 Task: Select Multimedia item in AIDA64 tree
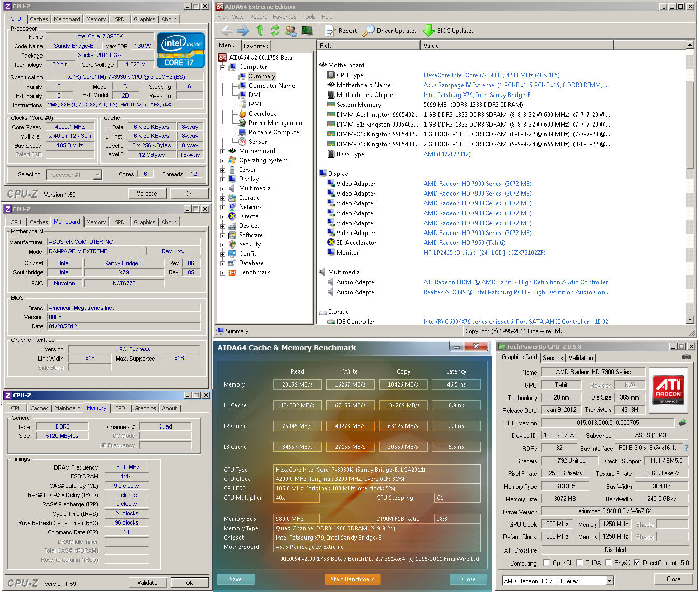pos(255,188)
